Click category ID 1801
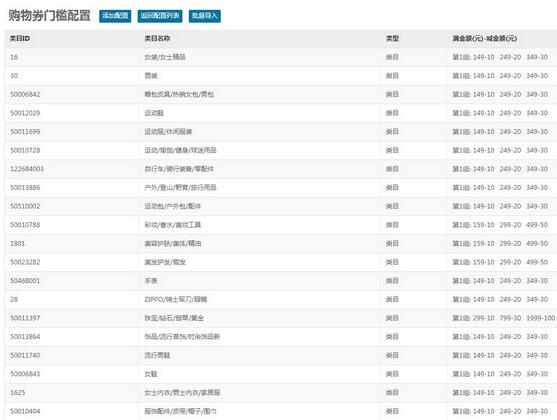 click(x=17, y=243)
